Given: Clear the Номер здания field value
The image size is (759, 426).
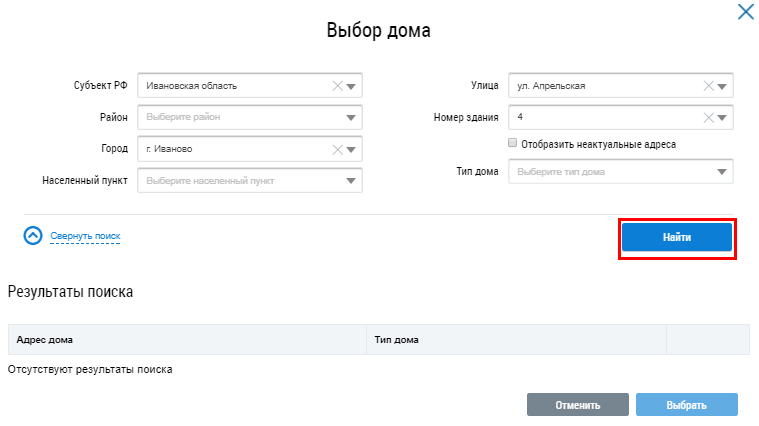Looking at the screenshot, I should [709, 118].
